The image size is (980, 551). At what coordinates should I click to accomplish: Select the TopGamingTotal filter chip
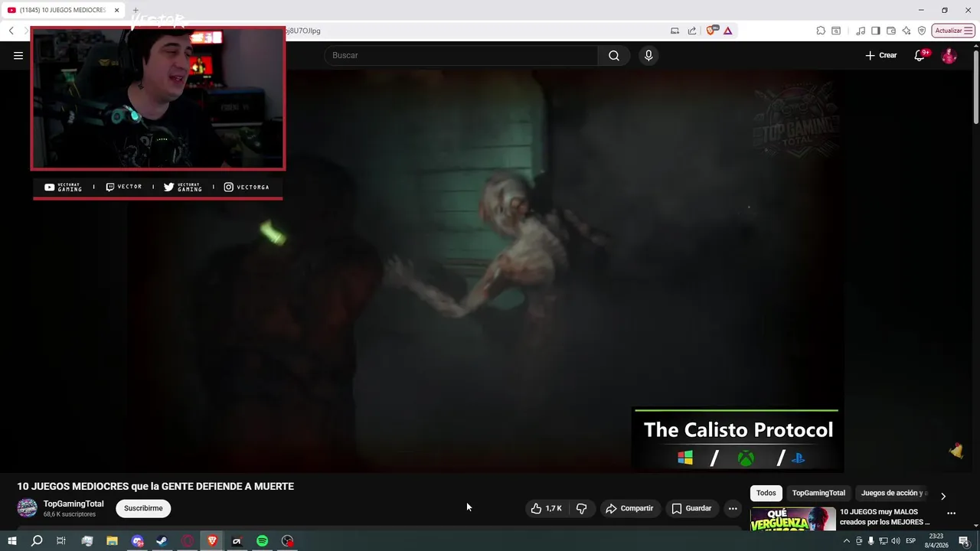pyautogui.click(x=818, y=493)
